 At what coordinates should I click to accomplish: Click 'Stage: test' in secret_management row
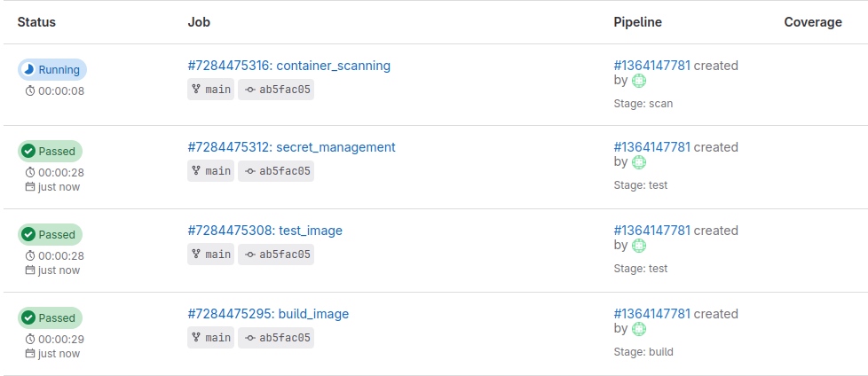(641, 185)
